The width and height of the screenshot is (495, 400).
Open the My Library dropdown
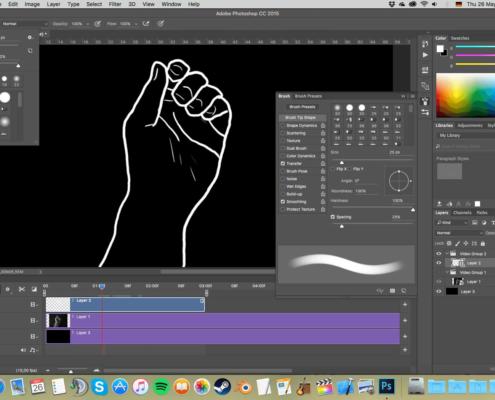(465, 135)
